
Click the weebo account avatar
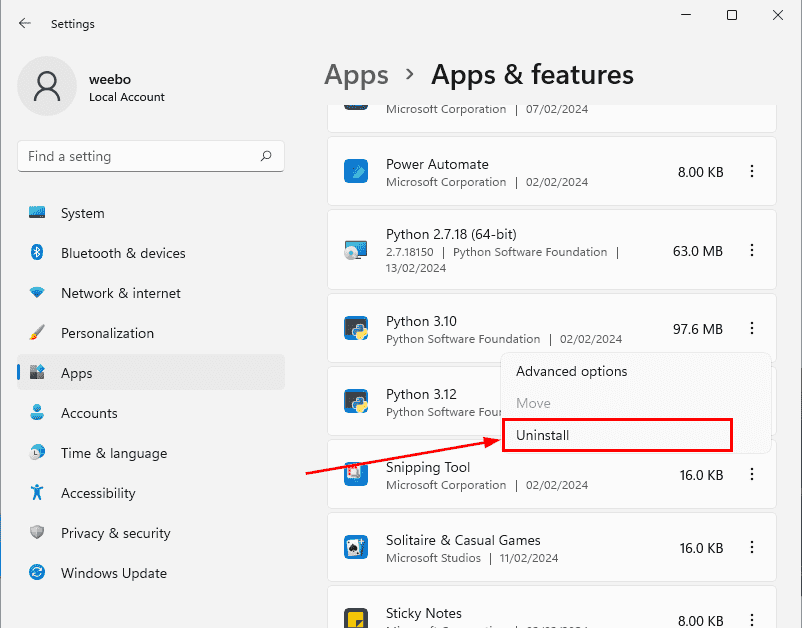point(46,88)
